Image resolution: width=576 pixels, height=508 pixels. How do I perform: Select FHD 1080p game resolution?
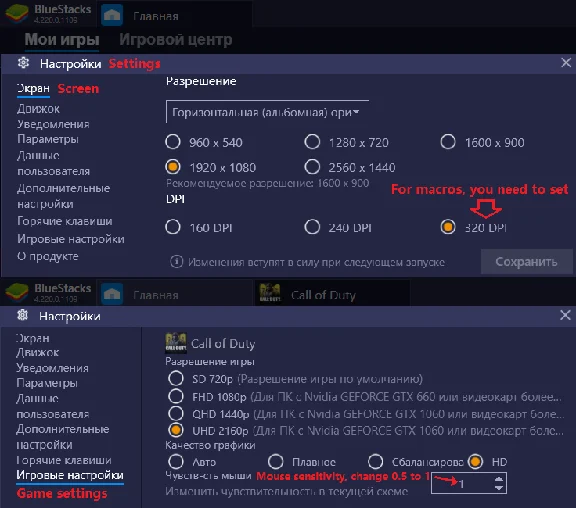pos(176,396)
